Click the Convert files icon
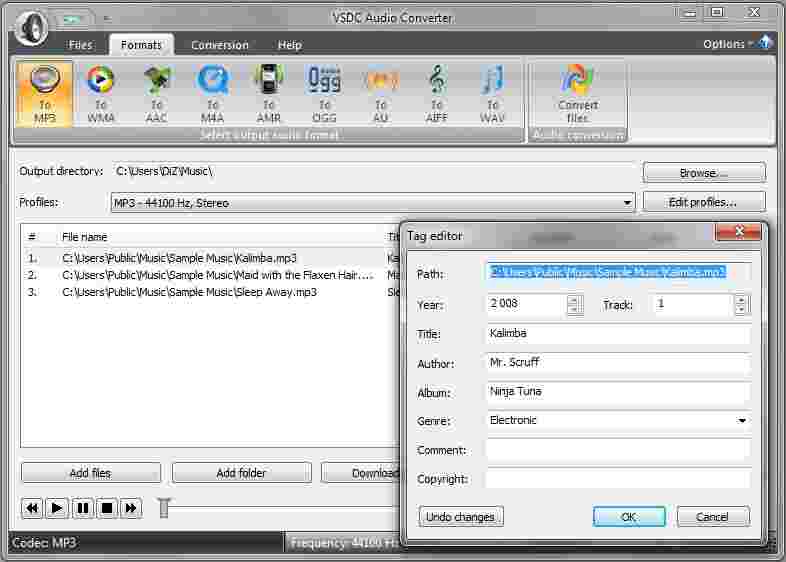The width and height of the screenshot is (786, 562). click(577, 94)
